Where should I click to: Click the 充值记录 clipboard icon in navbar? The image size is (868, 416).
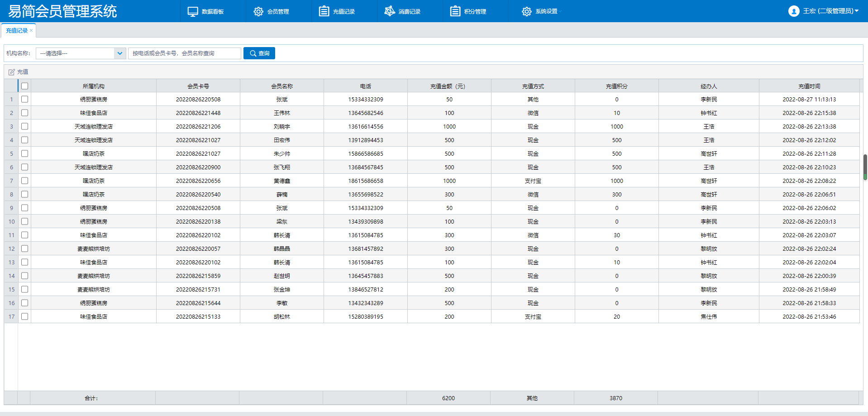pos(324,11)
